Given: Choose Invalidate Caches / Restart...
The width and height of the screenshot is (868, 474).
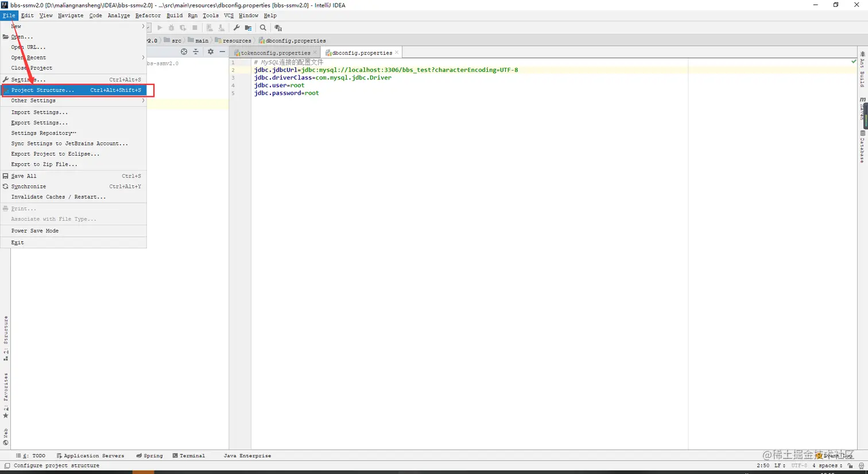Looking at the screenshot, I should coord(73,197).
